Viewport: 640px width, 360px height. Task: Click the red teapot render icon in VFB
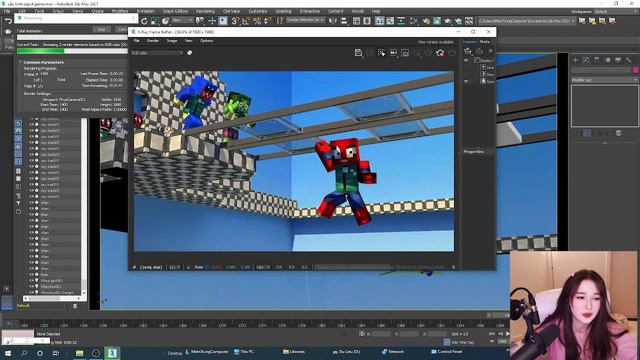[x=440, y=53]
